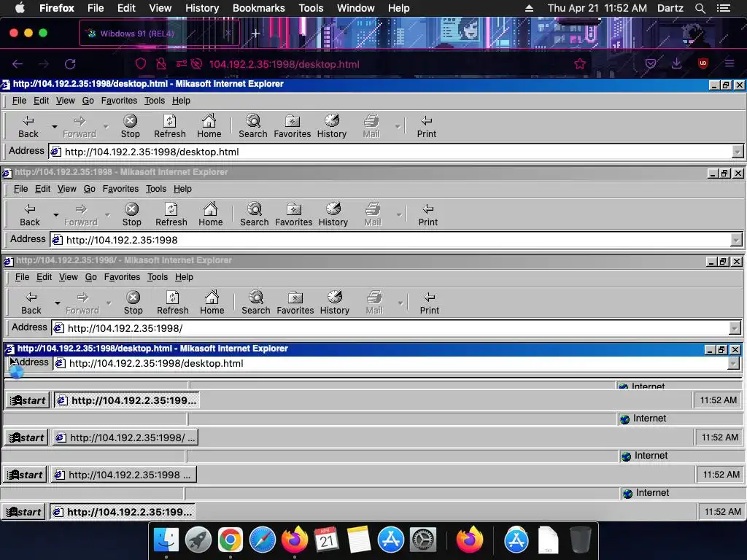747x560 pixels.
Task: Open Bookmarks in the macOS Firefox menu bar
Action: [259, 8]
